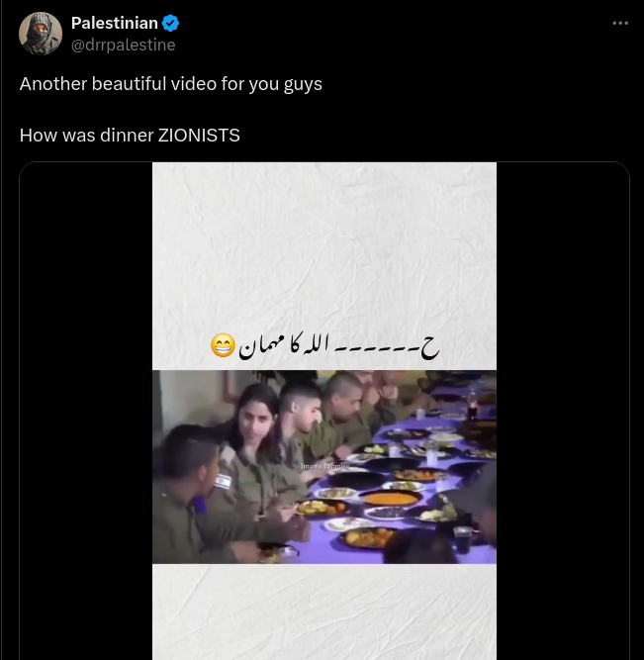
Task: Click the word ZIONISTS in the tweet
Action: 199,135
